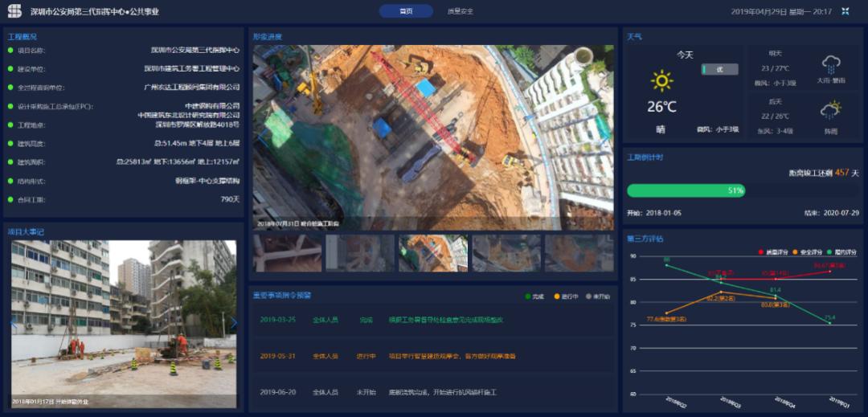This screenshot has width=868, height=417.
Task: Open the 2019-03-25 completed event row
Action: coord(432,320)
